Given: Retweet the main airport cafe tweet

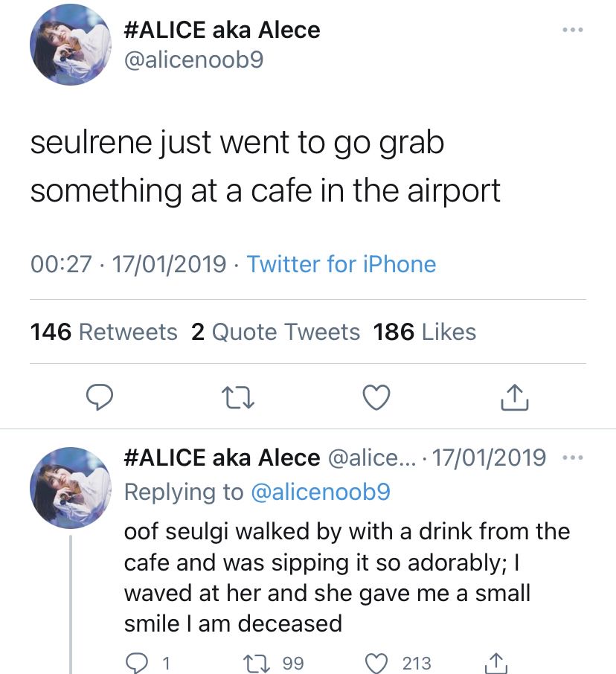Looking at the screenshot, I should click(x=240, y=398).
